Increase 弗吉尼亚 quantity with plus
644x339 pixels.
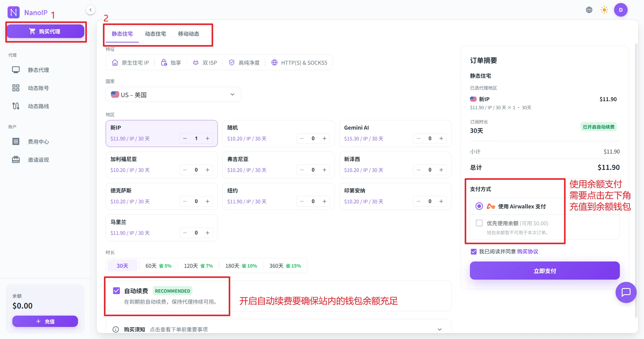(x=325, y=170)
